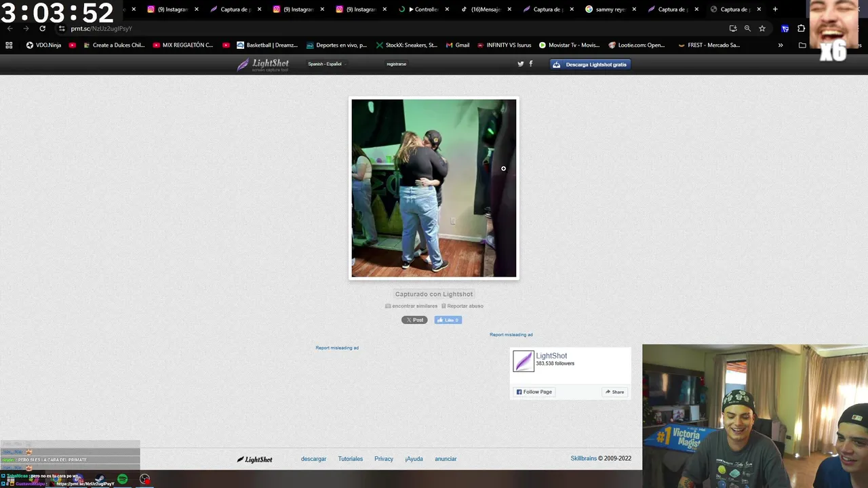868x488 pixels.
Task: Open the Create a Dulces Chil... bookmark
Action: [x=113, y=45]
